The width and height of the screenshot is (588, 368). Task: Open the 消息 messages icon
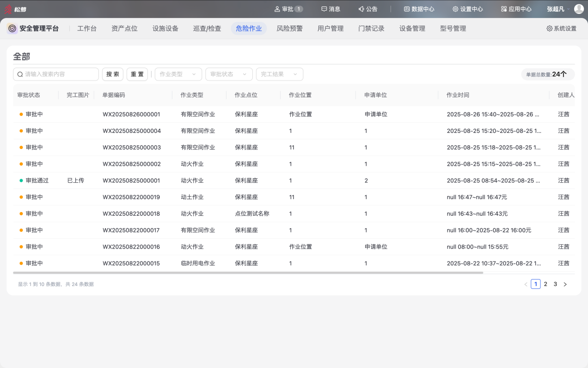pos(324,9)
